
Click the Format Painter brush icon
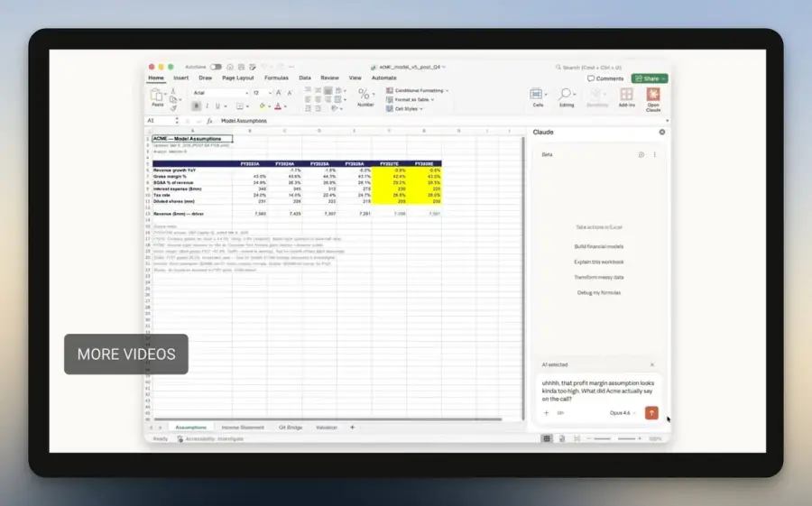coord(173,107)
